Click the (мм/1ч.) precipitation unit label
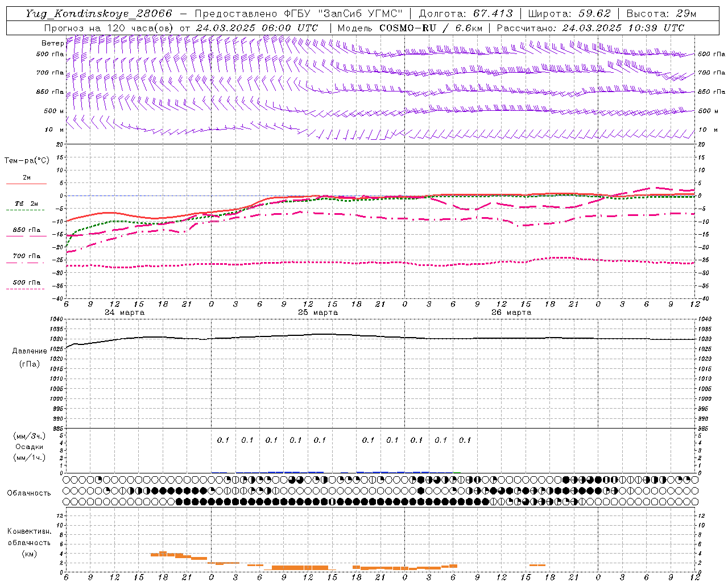Image resolution: width=728 pixels, height=582 pixels. (x=30, y=458)
